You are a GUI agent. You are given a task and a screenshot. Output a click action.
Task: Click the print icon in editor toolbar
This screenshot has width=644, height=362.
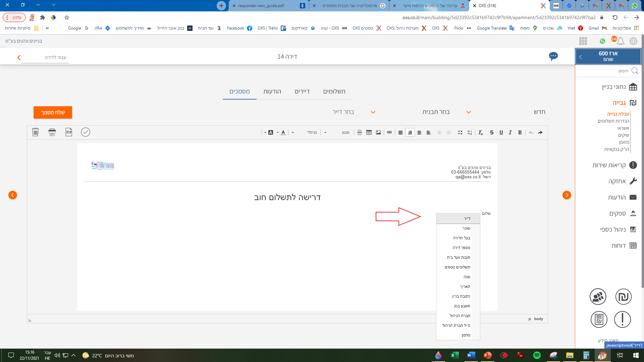pos(52,132)
